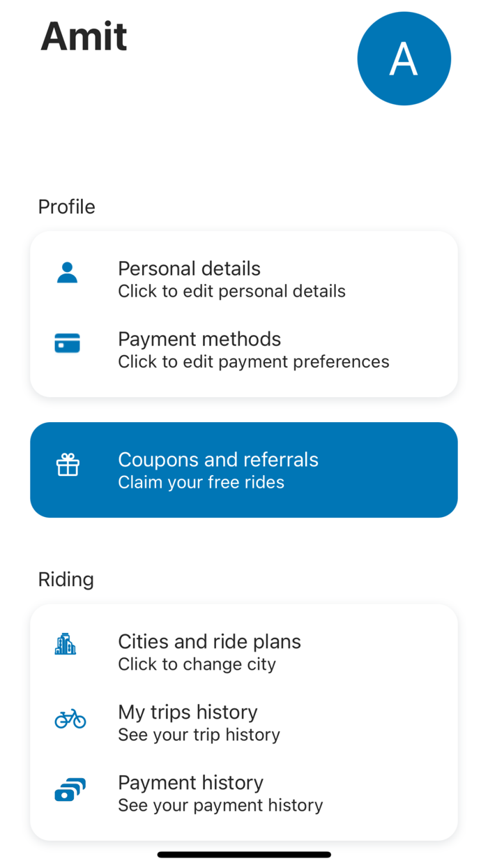Screen dimensions: 488x868
Task: Tap the home indicator bar at bottom
Action: pyautogui.click(x=244, y=855)
